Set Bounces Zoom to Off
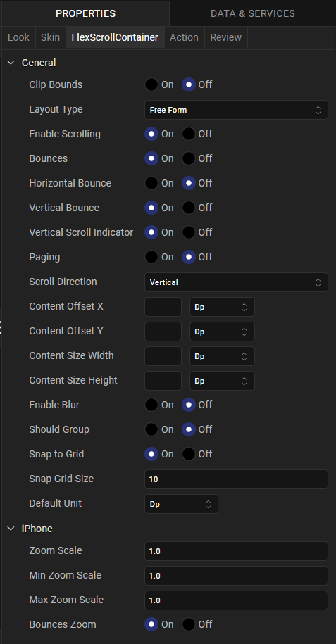Image resolution: width=336 pixels, height=644 pixels. (x=189, y=625)
